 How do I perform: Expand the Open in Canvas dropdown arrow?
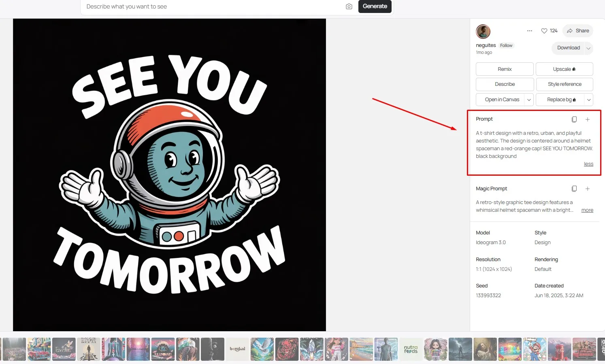tap(529, 100)
